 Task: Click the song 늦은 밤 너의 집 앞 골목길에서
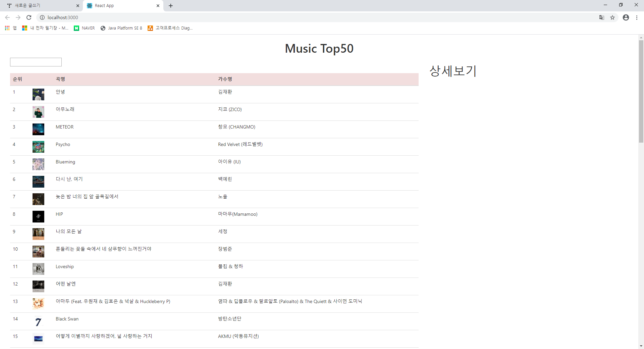pos(87,197)
